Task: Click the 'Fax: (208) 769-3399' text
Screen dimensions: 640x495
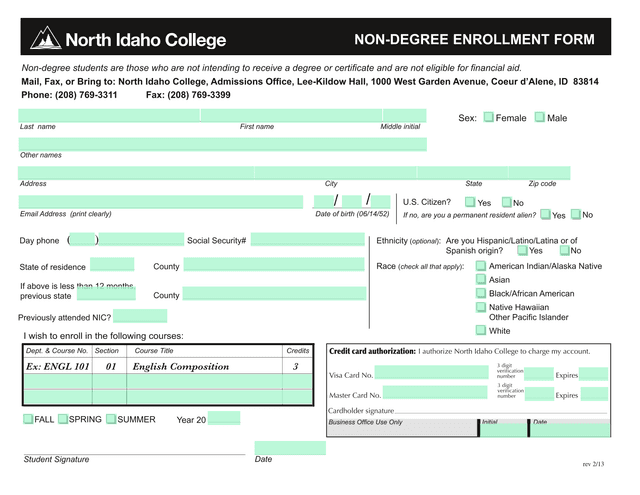Action: [188, 95]
